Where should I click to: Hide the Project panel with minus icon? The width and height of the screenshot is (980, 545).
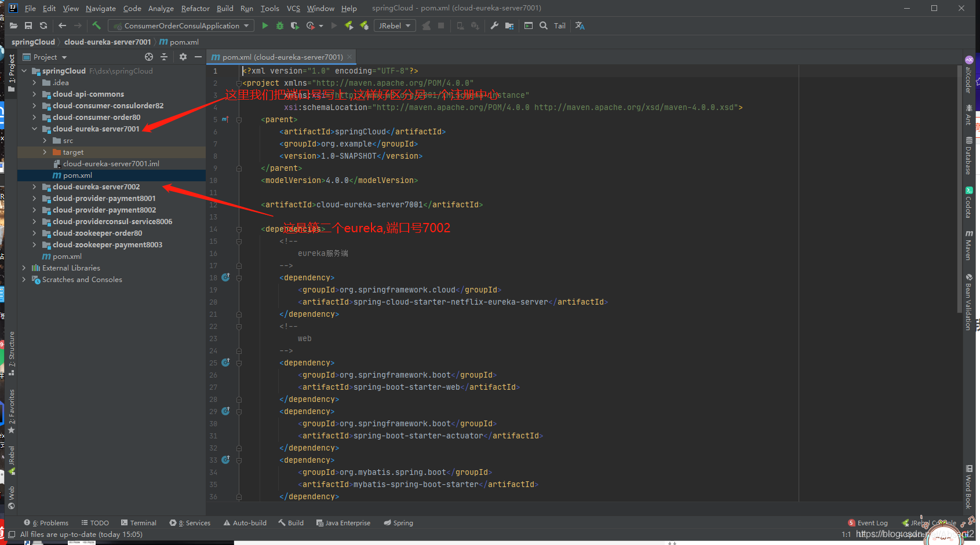[x=198, y=57]
